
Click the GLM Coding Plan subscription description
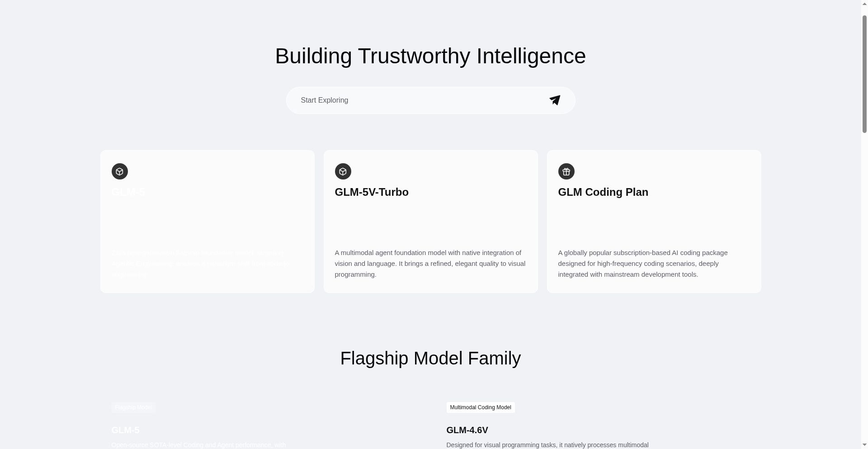pyautogui.click(x=643, y=264)
